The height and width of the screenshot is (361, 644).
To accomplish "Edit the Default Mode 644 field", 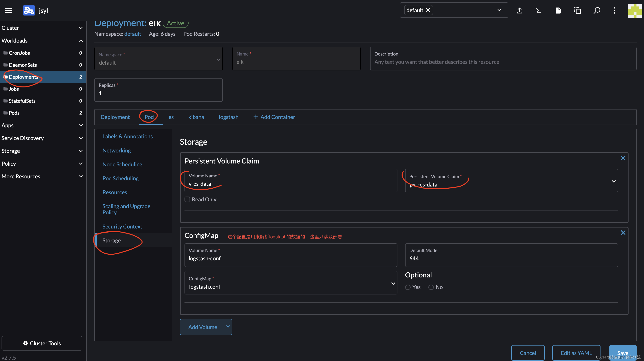I will point(512,255).
